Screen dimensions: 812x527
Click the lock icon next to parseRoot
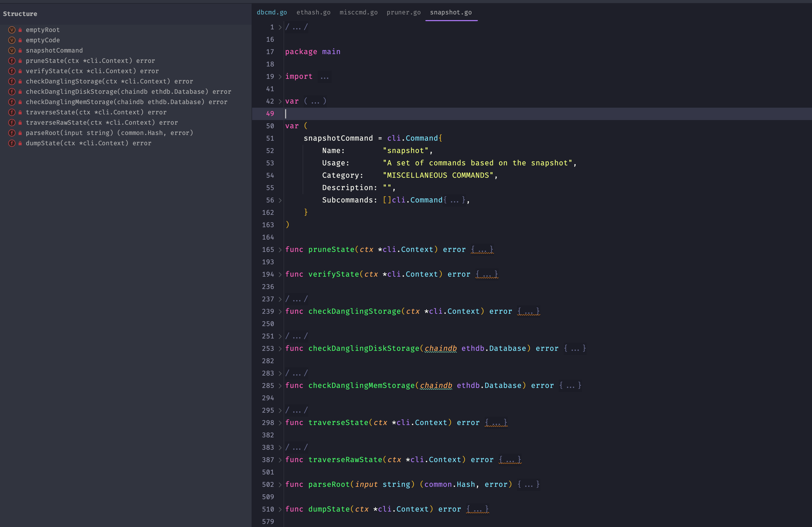pos(20,133)
